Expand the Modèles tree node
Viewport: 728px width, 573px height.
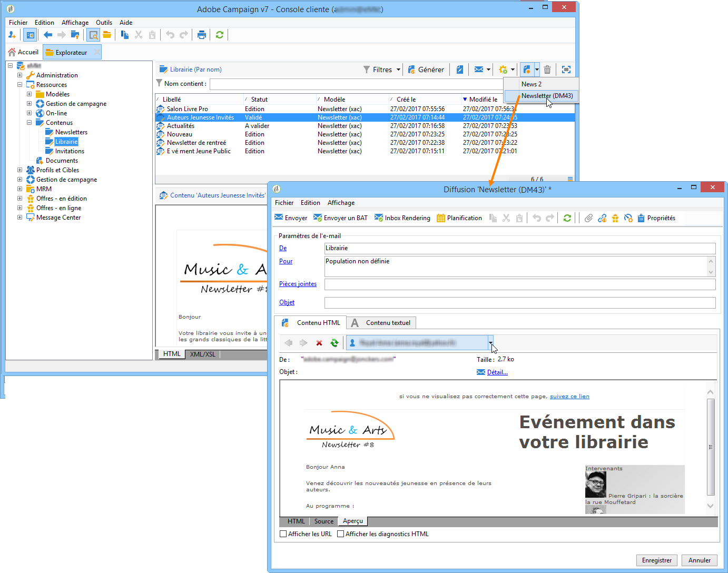pyautogui.click(x=29, y=94)
